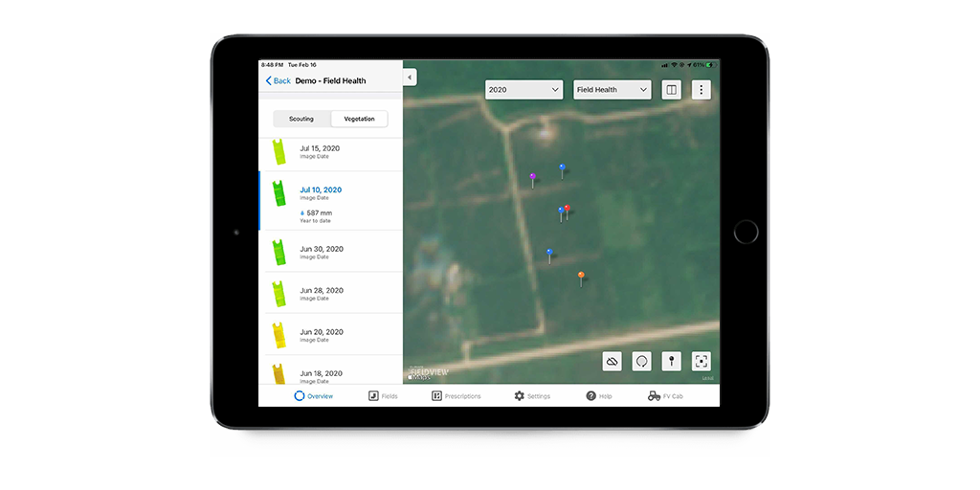Select the Jun 20, 2020 yellow field thumbnail
Screen dimensions: 980x490
pos(278,334)
